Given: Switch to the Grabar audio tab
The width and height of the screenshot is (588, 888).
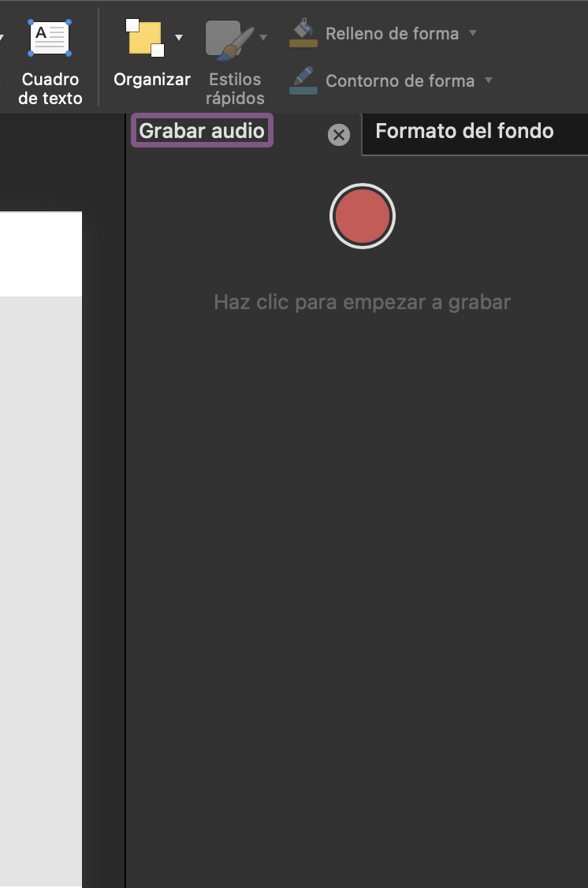Looking at the screenshot, I should [202, 131].
